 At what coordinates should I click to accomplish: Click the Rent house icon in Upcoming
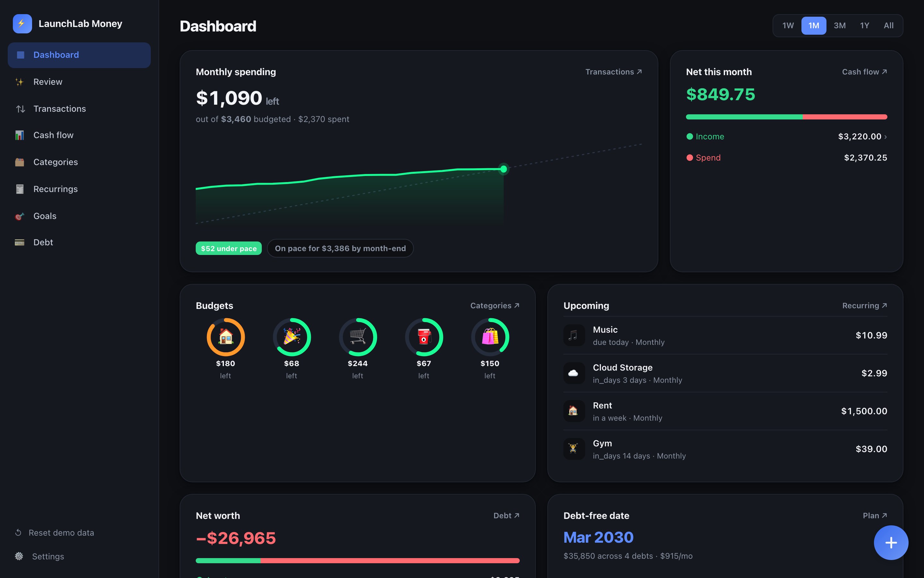pyautogui.click(x=574, y=411)
